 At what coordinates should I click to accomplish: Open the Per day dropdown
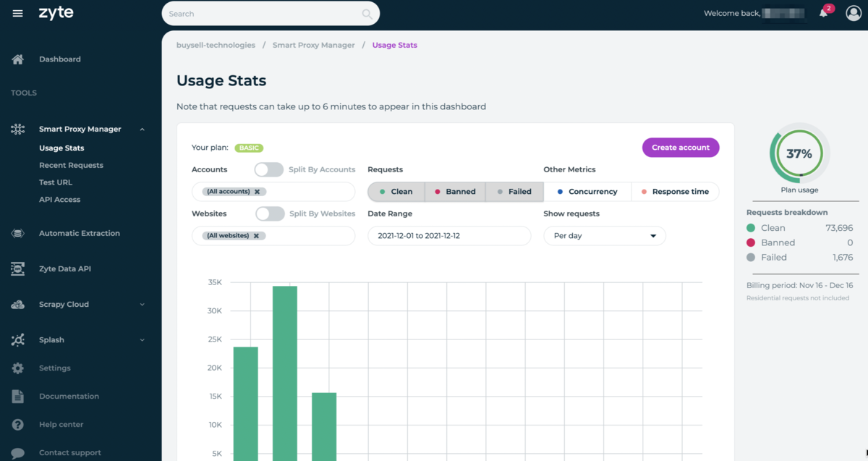605,236
